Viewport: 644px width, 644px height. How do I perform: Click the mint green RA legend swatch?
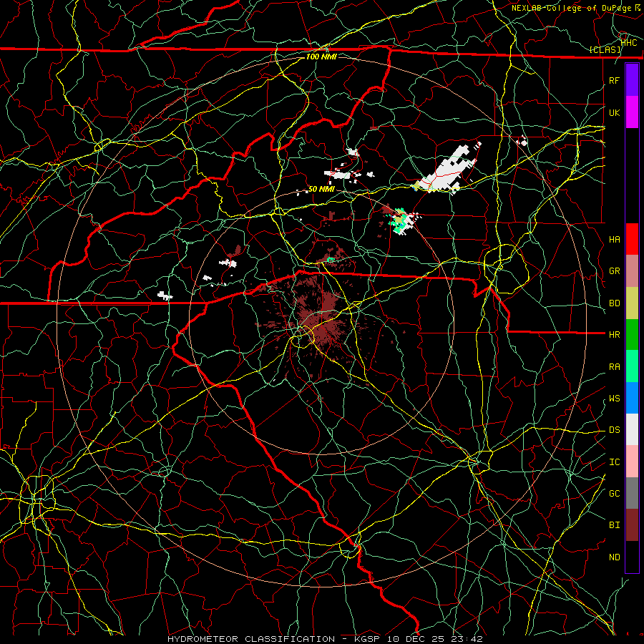632,366
